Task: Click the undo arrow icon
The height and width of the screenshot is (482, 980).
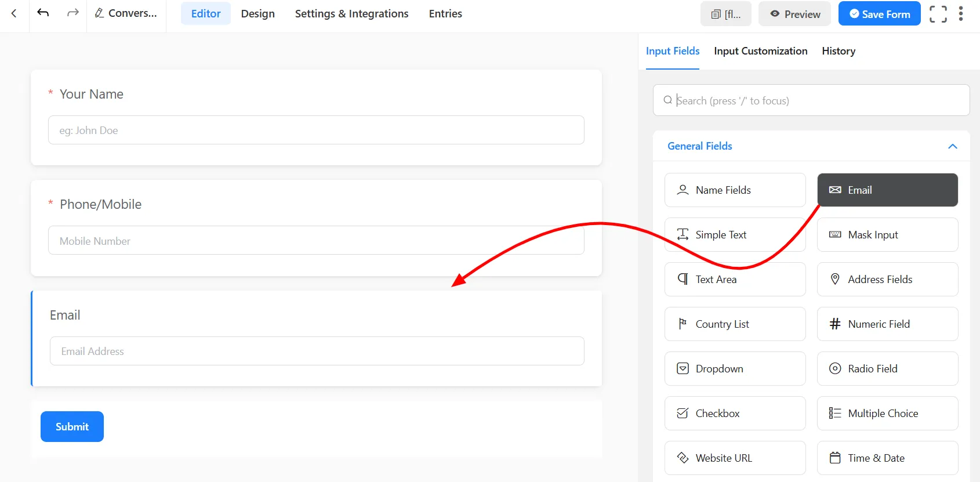Action: click(x=43, y=13)
